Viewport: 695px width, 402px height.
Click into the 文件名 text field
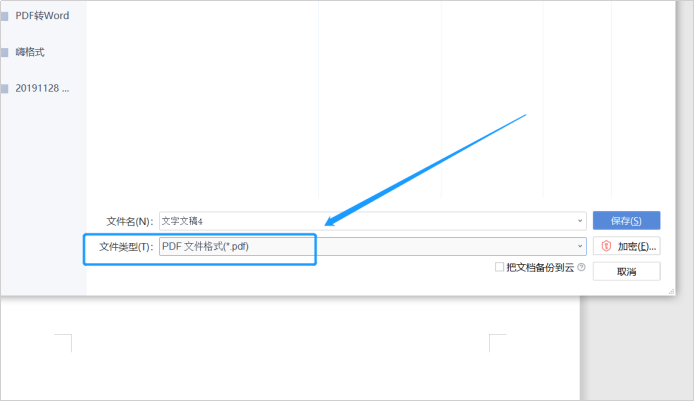pyautogui.click(x=373, y=221)
